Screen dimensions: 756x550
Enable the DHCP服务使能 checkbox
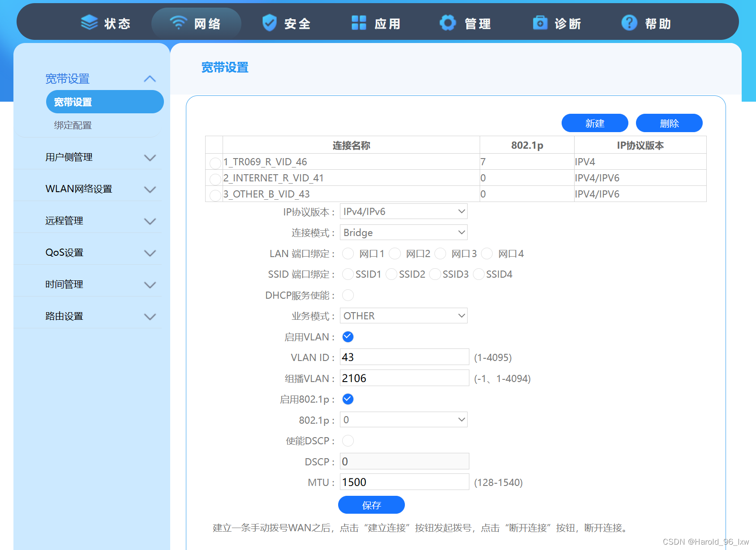(x=348, y=295)
